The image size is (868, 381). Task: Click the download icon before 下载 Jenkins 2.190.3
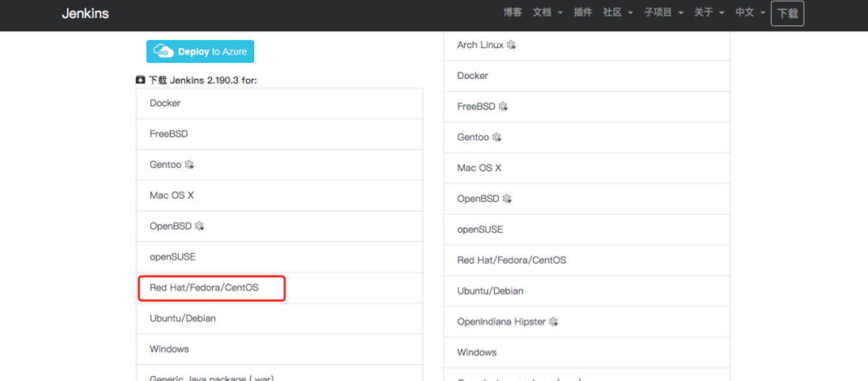coord(140,80)
